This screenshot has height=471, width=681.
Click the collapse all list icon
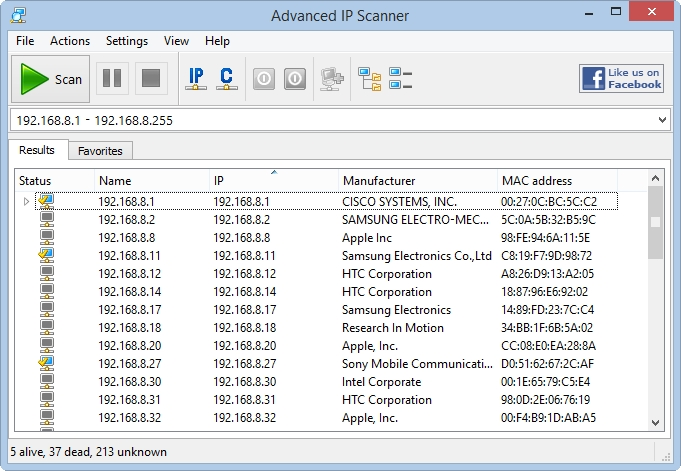tap(400, 79)
